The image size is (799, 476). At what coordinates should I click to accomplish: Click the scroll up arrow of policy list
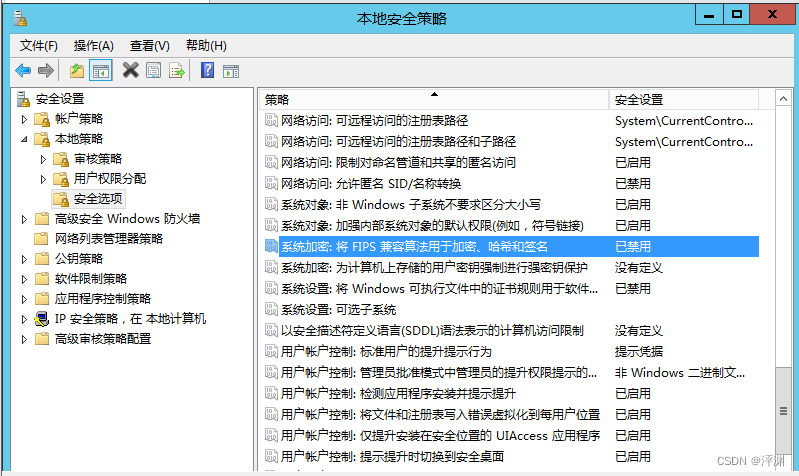tap(783, 98)
